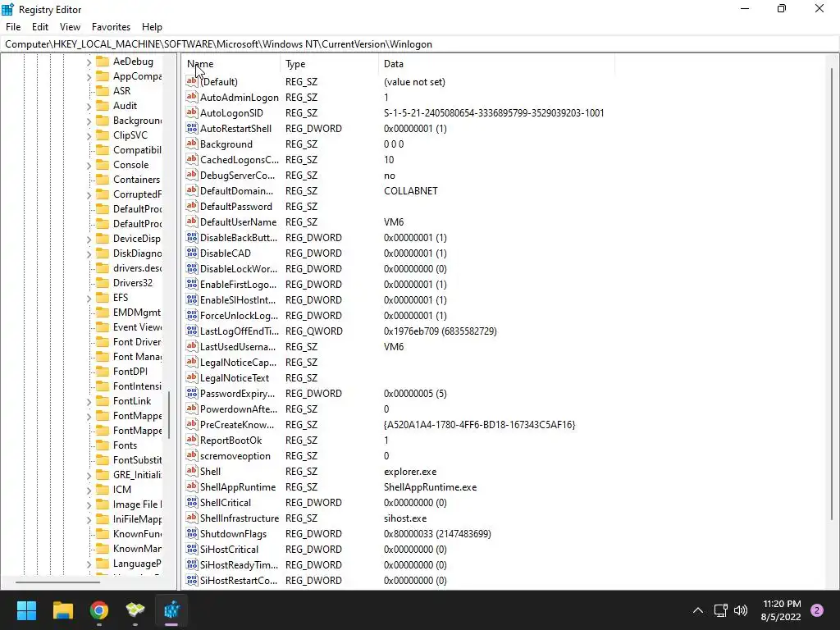Click the folder icon of Fonts key
840x630 pixels.
click(103, 445)
